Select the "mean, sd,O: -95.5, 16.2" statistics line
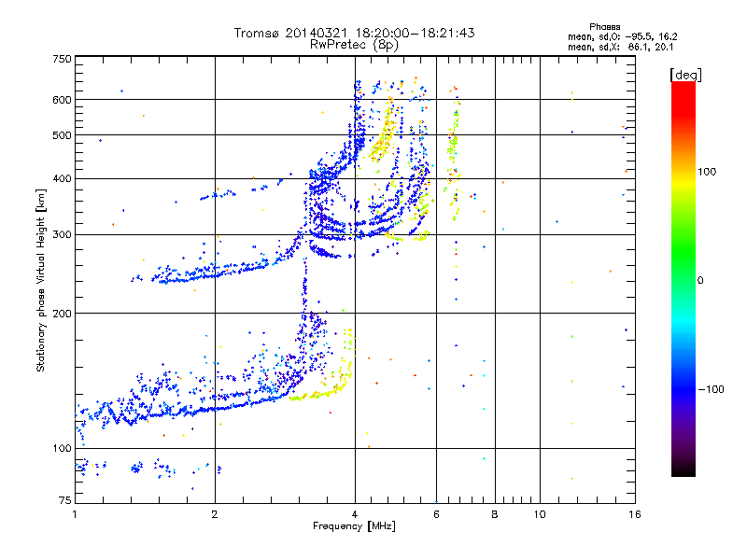The image size is (747, 560). (622, 36)
